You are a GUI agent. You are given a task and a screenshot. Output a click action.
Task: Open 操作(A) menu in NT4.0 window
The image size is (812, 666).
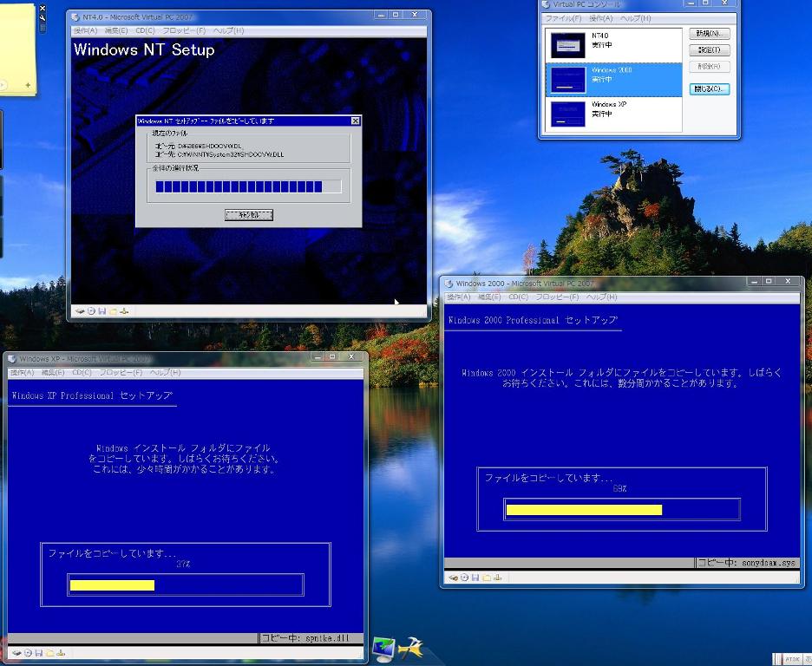(x=85, y=30)
